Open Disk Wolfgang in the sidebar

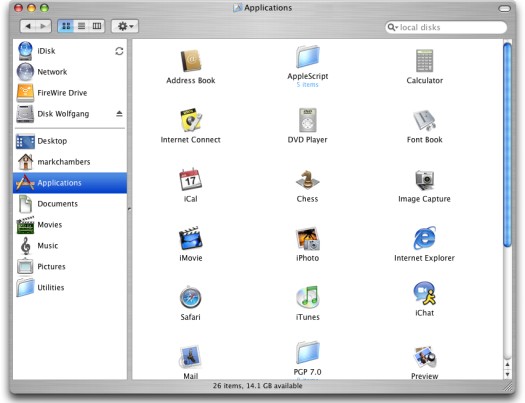click(x=70, y=114)
